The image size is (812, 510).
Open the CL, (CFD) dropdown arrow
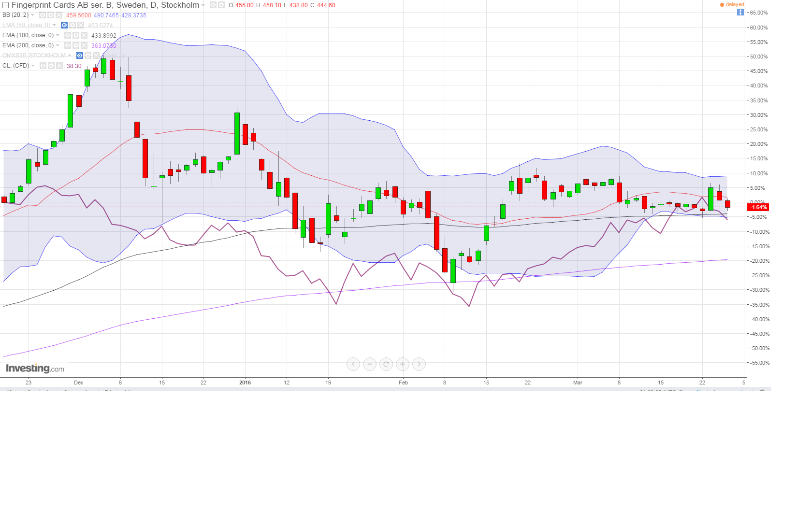[x=33, y=66]
